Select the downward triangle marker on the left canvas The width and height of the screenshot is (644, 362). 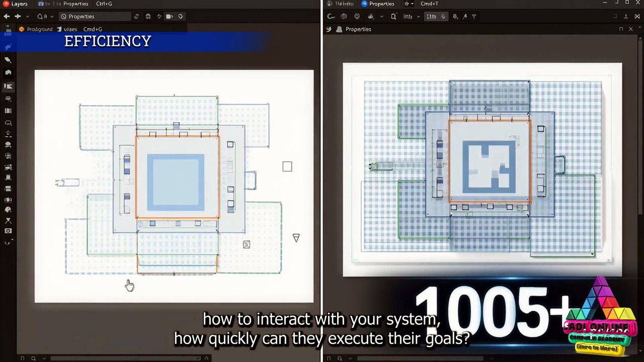[x=296, y=238]
